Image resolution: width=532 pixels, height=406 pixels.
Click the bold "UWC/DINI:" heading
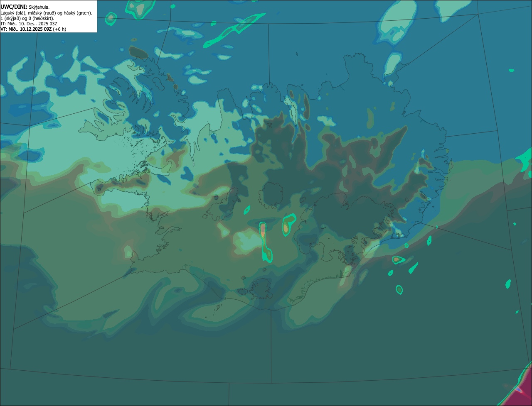(x=14, y=7)
